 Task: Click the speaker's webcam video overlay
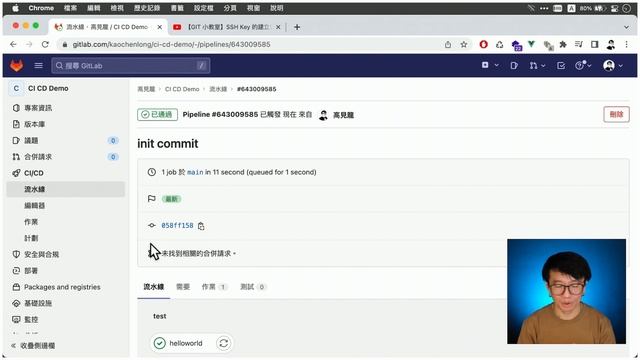(567, 291)
